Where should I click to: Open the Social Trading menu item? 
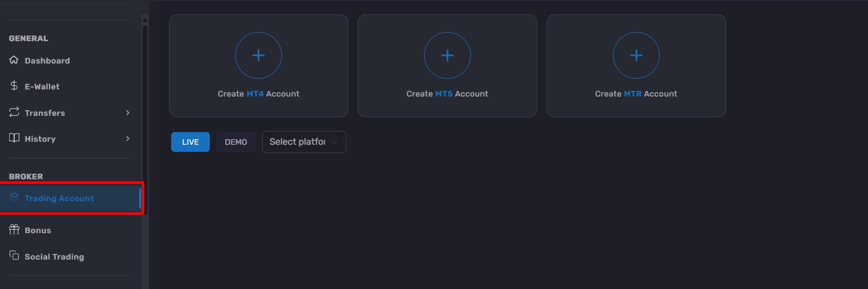pos(70,256)
